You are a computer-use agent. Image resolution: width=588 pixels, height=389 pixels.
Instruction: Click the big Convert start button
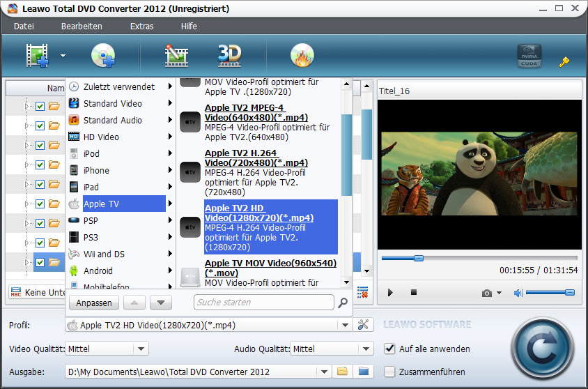[x=542, y=349]
